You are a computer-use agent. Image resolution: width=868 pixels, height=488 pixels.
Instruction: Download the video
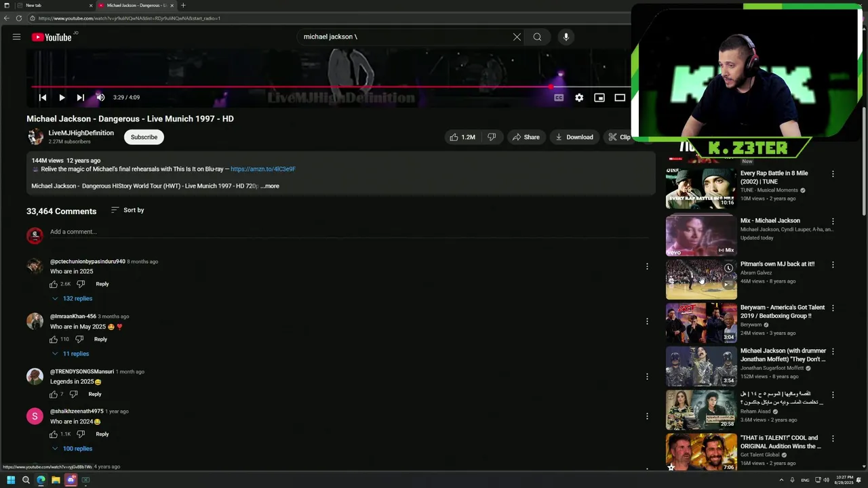tap(574, 137)
